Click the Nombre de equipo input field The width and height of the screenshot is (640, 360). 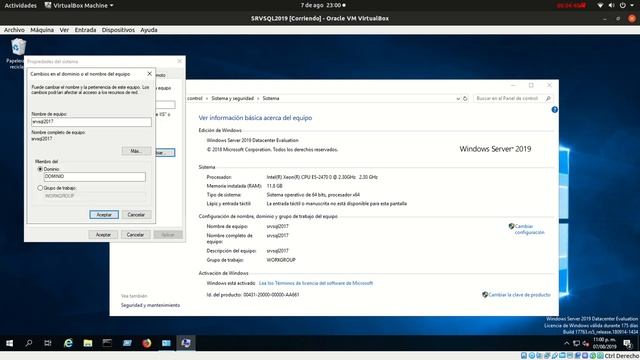click(91, 122)
